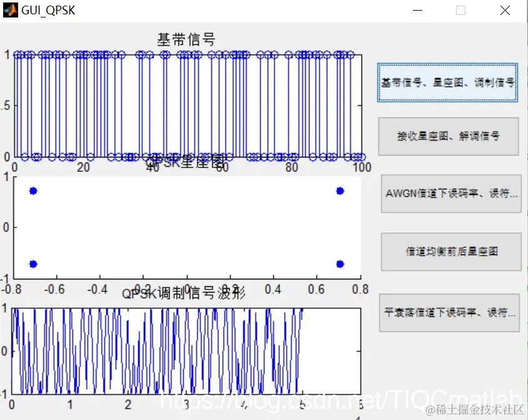528x420 pixels.
Task: Click the top-left constellation point
Action: (x=33, y=190)
